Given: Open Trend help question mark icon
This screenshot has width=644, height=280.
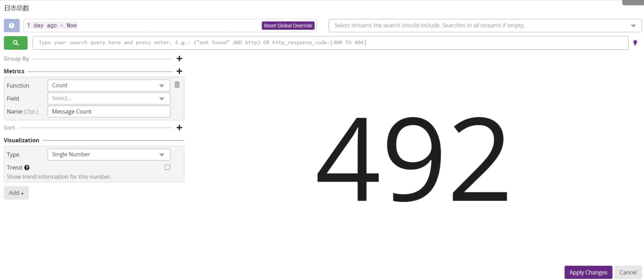Looking at the screenshot, I should click(27, 168).
